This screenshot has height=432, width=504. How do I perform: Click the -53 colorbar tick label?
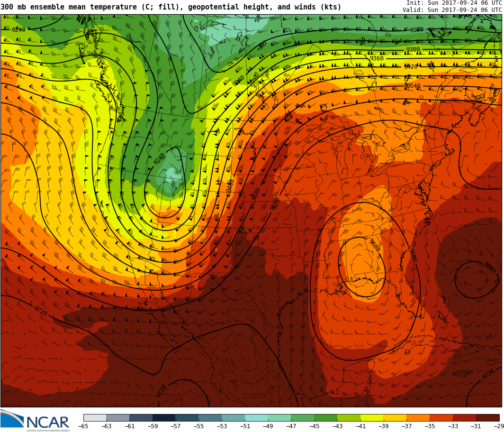point(222,426)
